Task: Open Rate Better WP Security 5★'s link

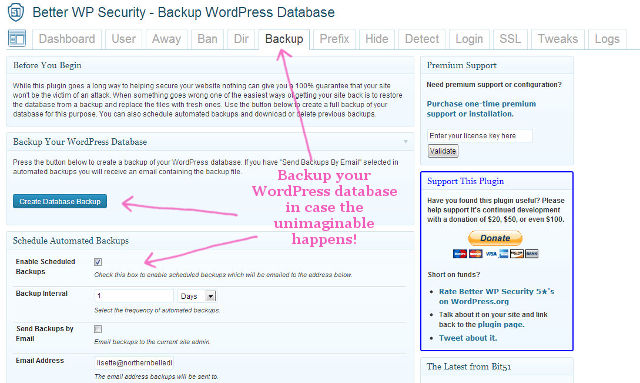Action: click(496, 296)
